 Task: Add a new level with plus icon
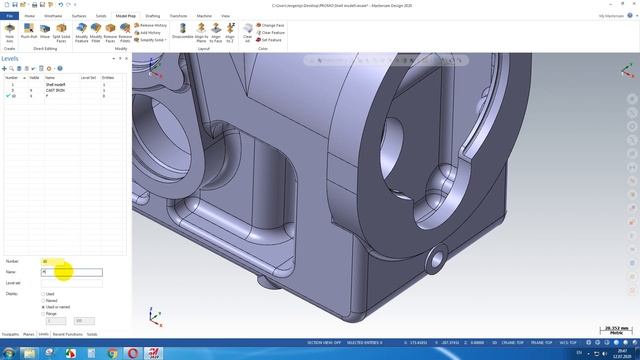tap(4, 69)
